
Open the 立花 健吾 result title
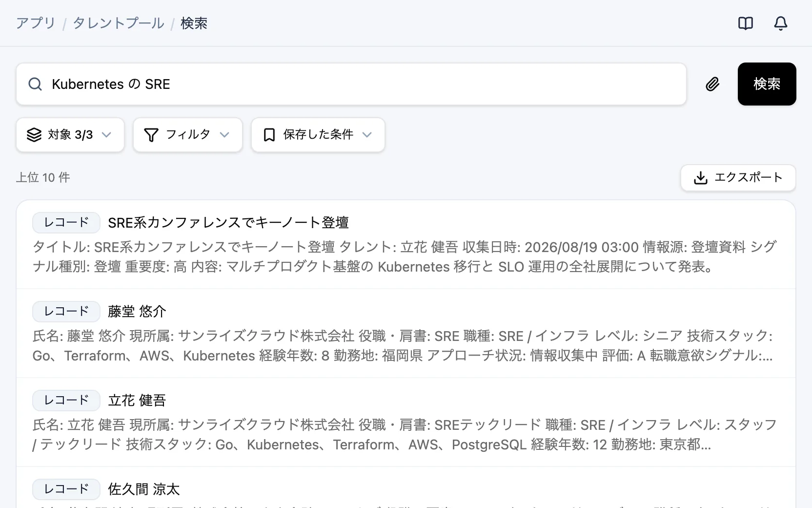[x=137, y=401]
